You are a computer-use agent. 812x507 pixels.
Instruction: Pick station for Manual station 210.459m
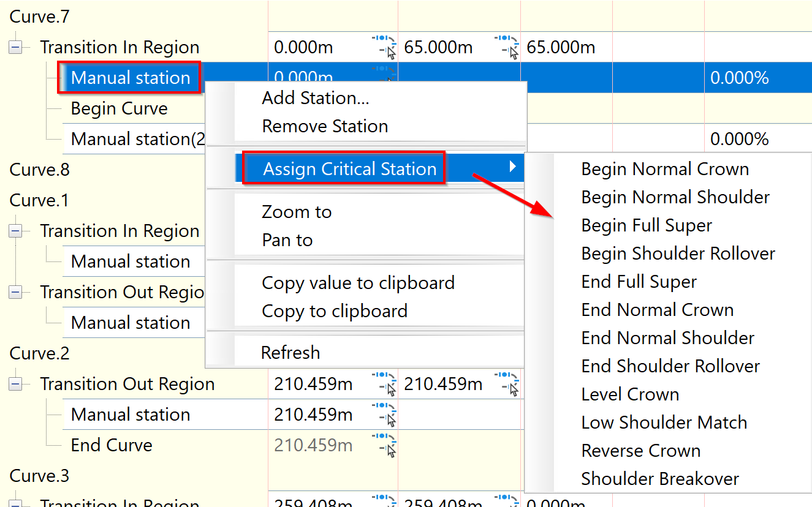pos(385,414)
